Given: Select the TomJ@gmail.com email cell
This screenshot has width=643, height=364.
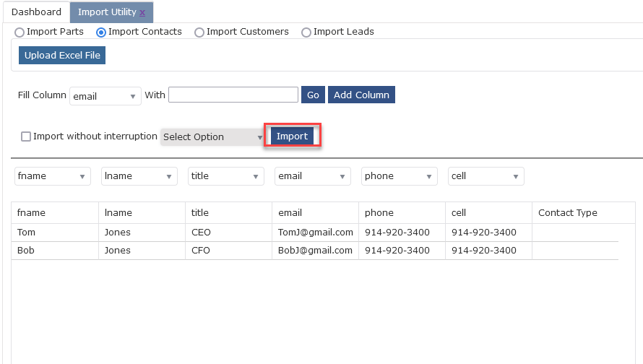Looking at the screenshot, I should coord(315,233).
